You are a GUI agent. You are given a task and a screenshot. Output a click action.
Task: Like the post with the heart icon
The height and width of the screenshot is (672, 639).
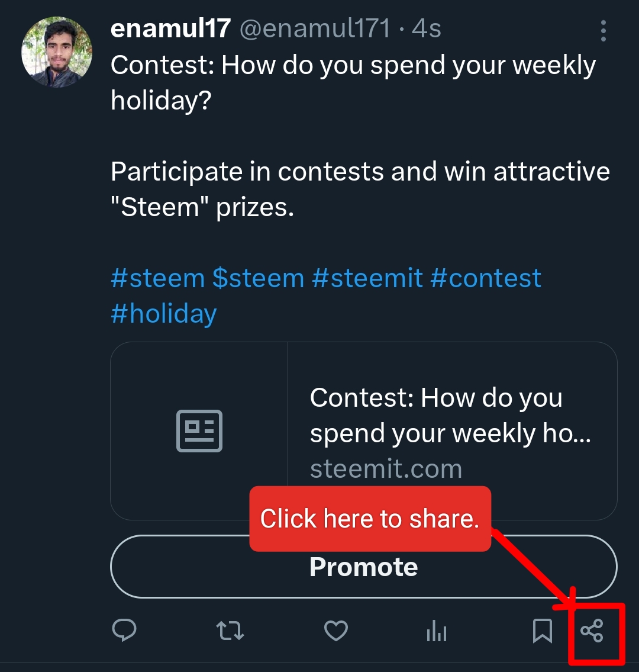(x=336, y=631)
